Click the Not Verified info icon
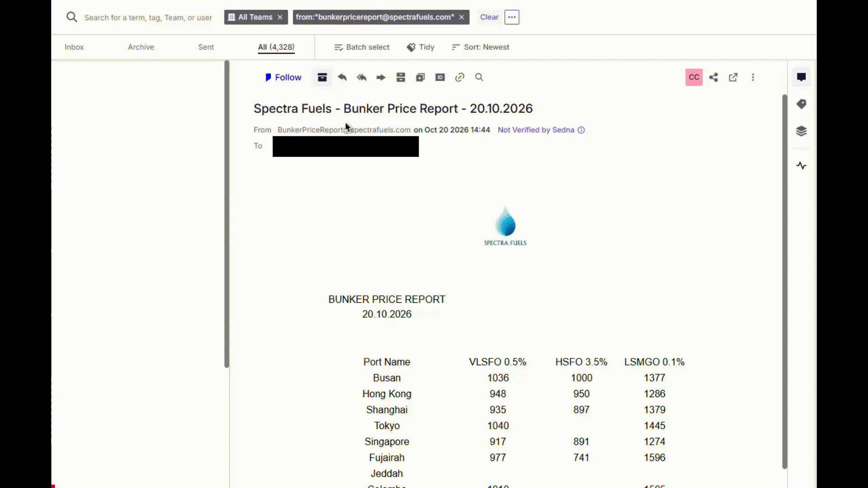The width and height of the screenshot is (868, 488). click(x=581, y=130)
